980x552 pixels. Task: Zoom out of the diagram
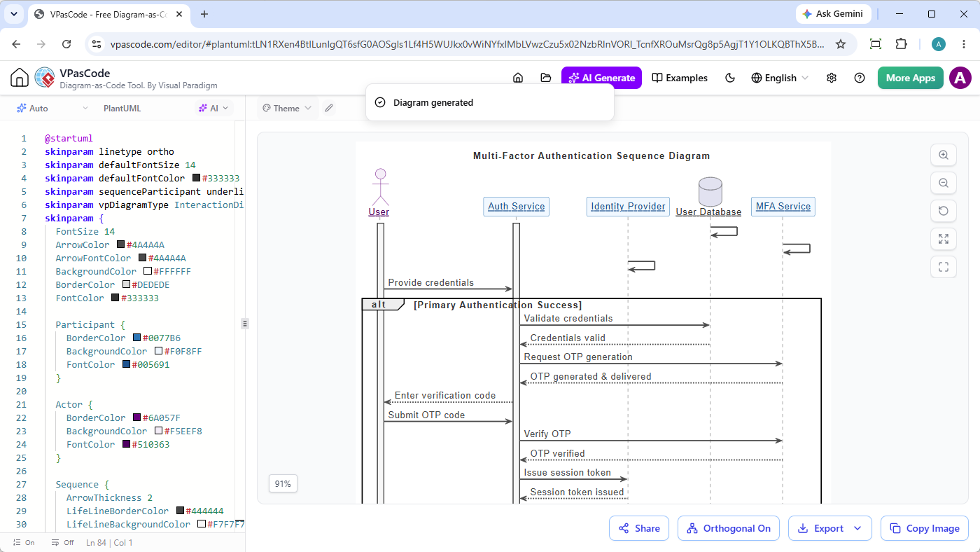pyautogui.click(x=944, y=184)
